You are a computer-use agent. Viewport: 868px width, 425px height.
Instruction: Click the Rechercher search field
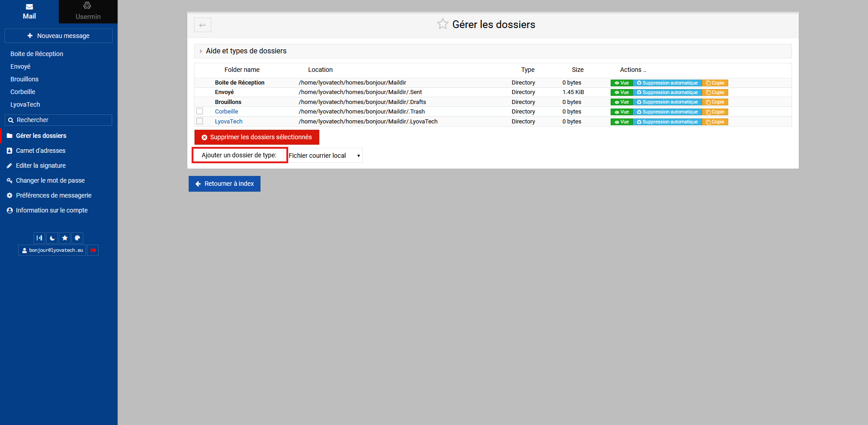(59, 120)
